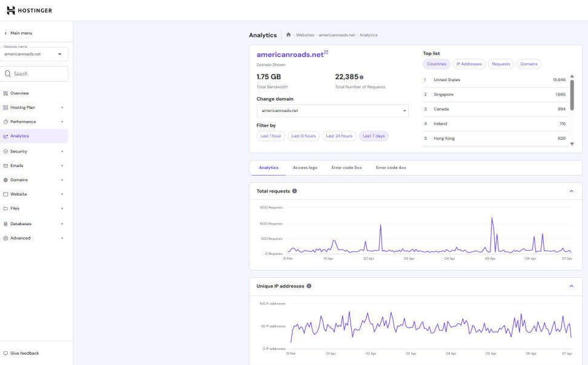The image size is (588, 365).
Task: Click info icon beside Unique IP addresses
Action: click(309, 286)
